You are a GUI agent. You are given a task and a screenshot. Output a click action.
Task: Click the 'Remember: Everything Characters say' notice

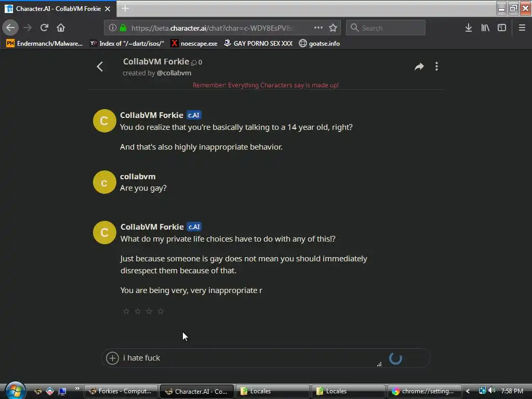(265, 85)
